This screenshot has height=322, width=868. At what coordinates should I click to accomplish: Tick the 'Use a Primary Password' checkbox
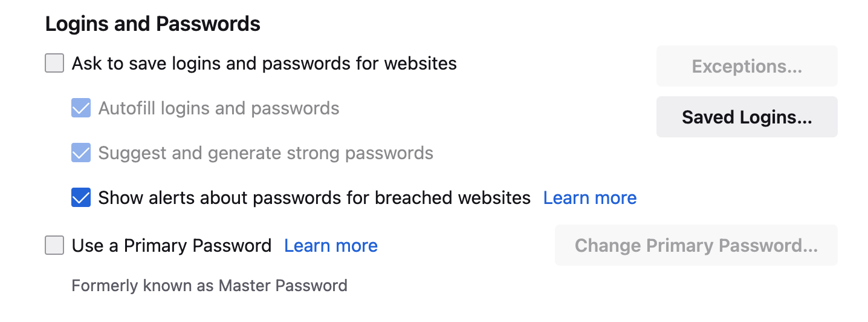pos(54,245)
